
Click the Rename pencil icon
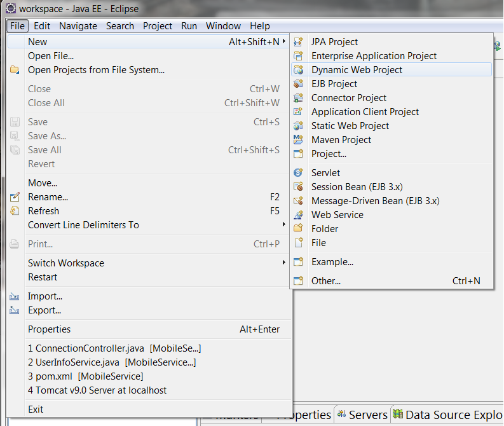(x=15, y=196)
